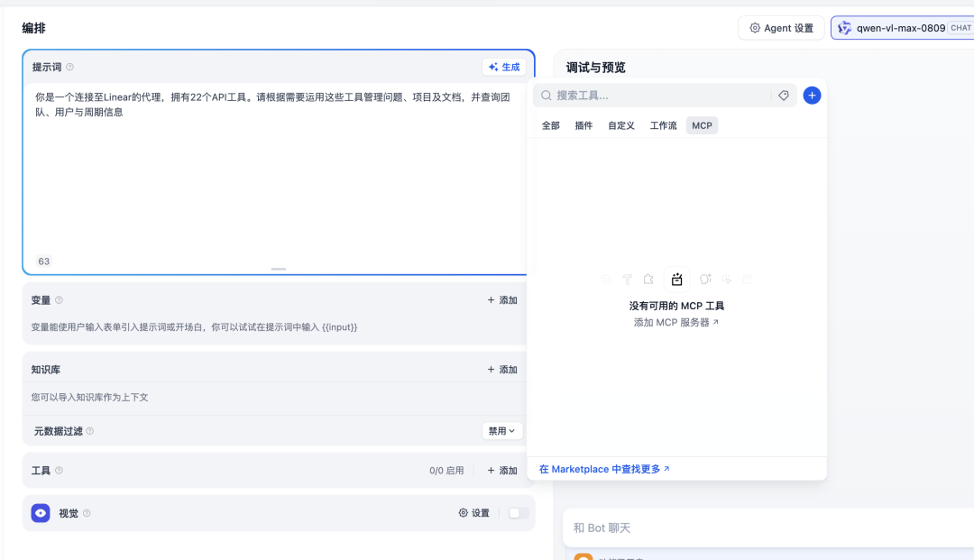Grab the prompt box resize handle
Image resolution: width=974 pixels, height=560 pixels.
coord(279,269)
